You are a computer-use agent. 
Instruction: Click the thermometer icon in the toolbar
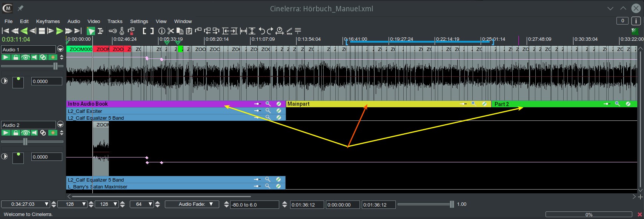122,31
